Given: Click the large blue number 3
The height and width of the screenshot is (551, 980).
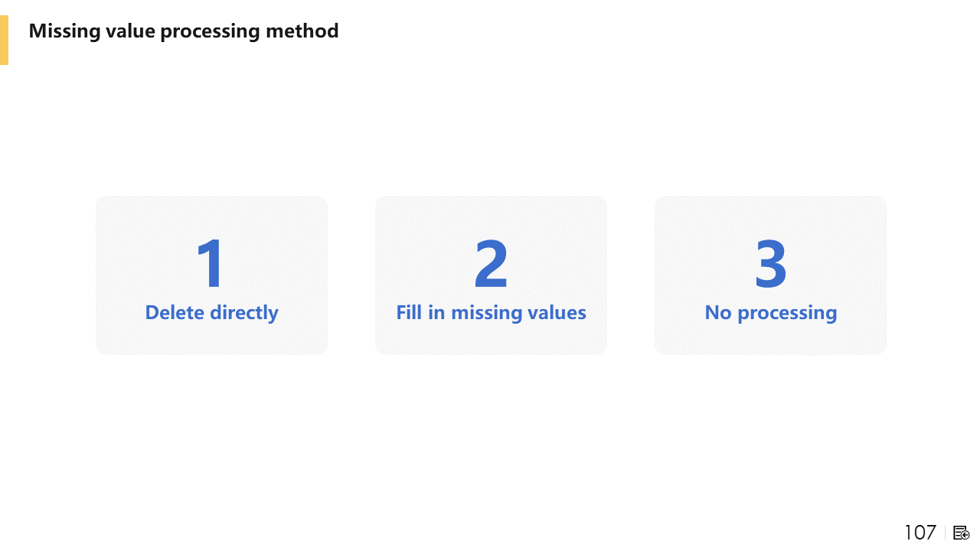Looking at the screenshot, I should click(770, 264).
